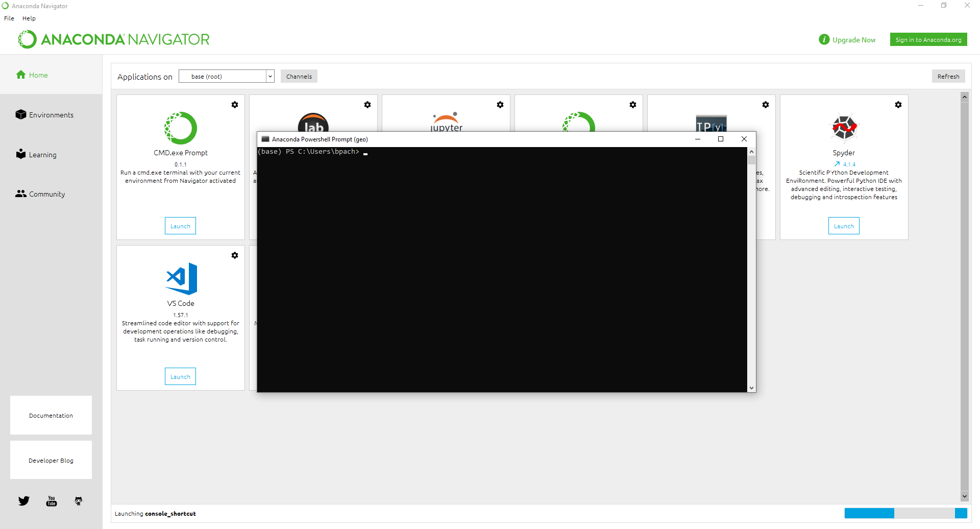The image size is (980, 529).
Task: Maximize the Anaconda Powershell Prompt window
Action: pyautogui.click(x=721, y=139)
